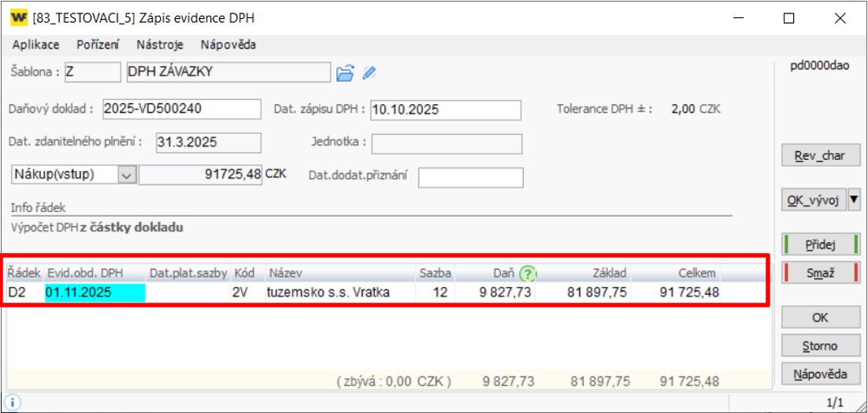
Task: Expand the Nákup(vstup) dropdown
Action: coord(127,175)
